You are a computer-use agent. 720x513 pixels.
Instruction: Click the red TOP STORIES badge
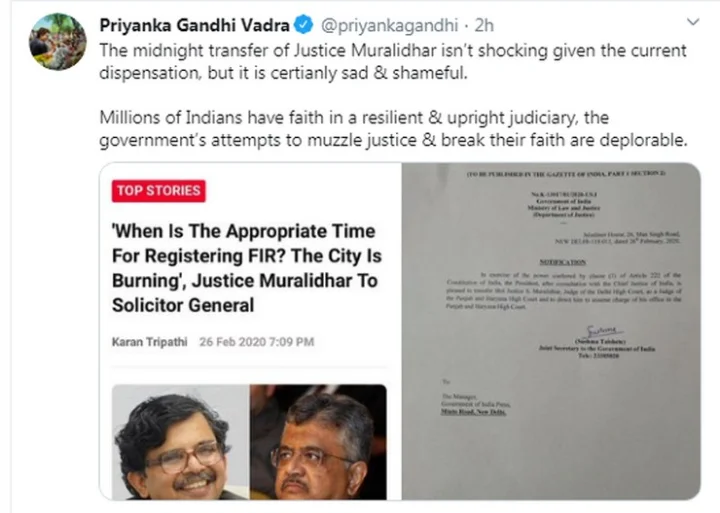click(158, 191)
